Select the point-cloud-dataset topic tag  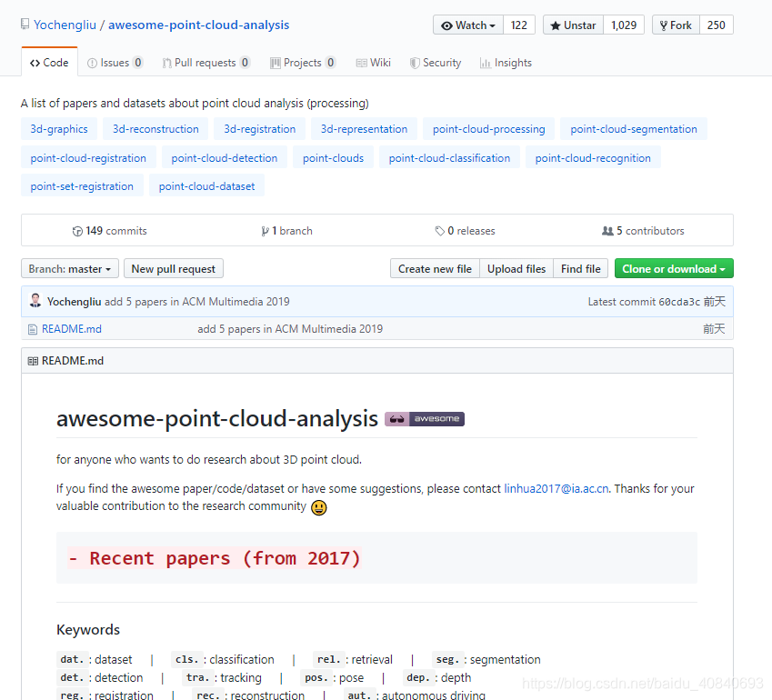[206, 186]
